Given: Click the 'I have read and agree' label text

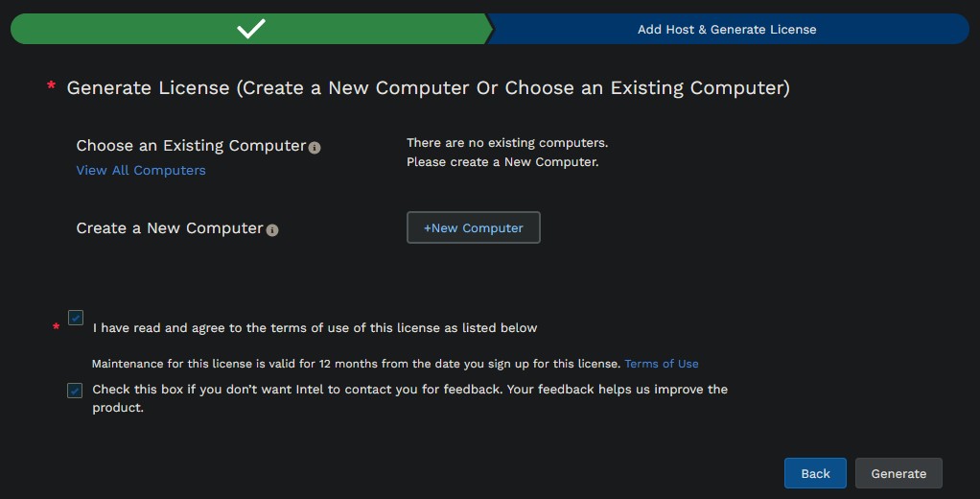Looking at the screenshot, I should point(315,327).
